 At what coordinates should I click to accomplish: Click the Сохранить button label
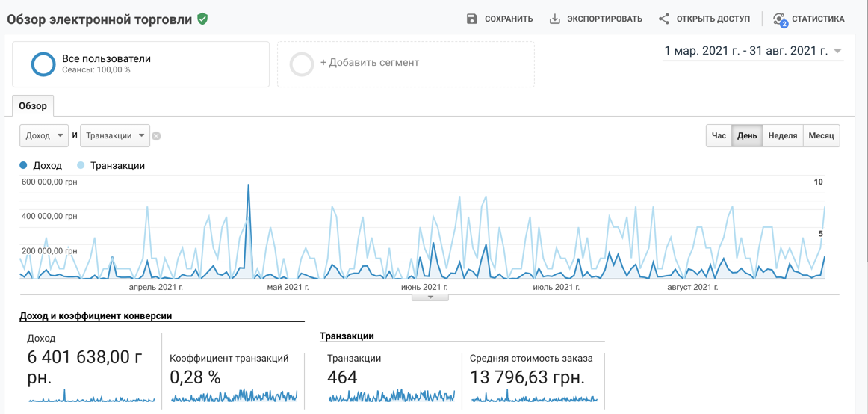click(x=509, y=19)
